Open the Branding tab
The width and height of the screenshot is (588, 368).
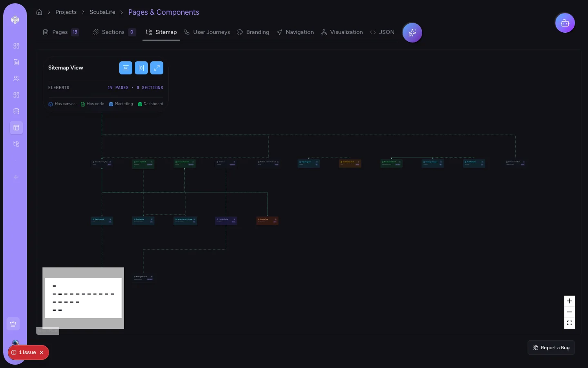[x=253, y=32]
